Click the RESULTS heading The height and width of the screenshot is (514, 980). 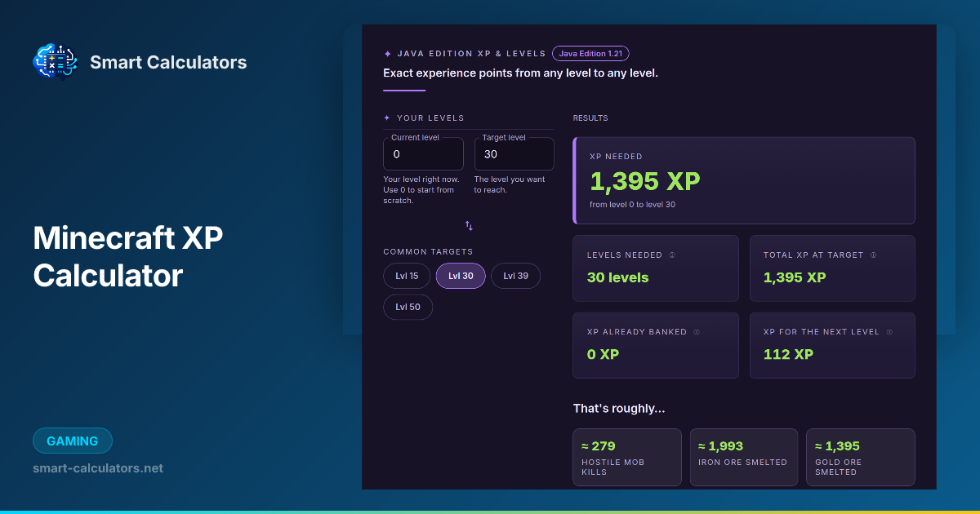(590, 118)
